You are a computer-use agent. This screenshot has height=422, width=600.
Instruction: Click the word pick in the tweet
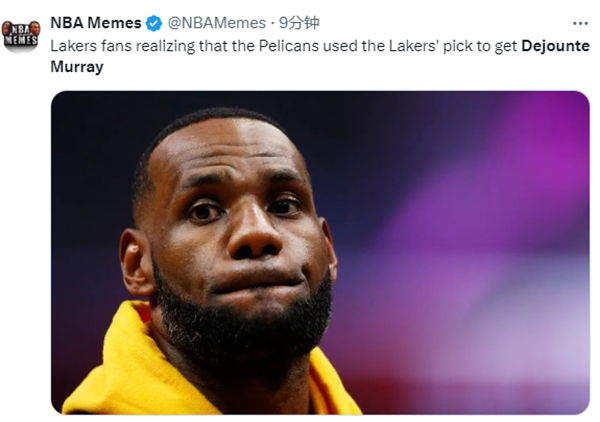tap(460, 47)
